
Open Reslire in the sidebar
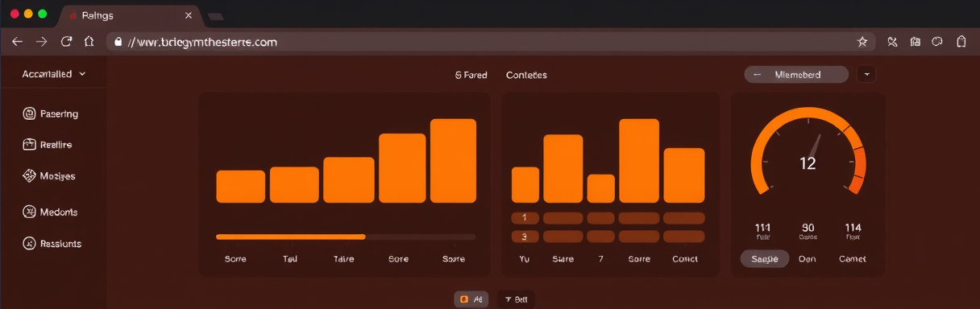tap(48, 145)
